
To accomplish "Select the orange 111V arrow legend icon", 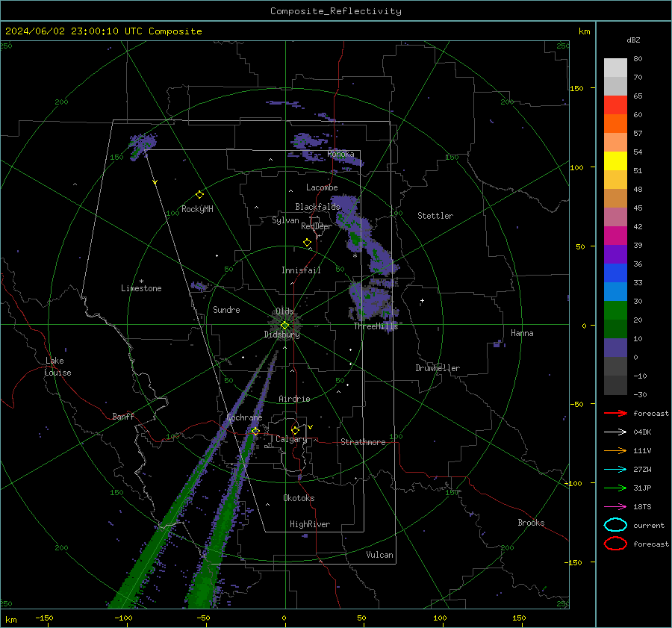I will click(x=615, y=450).
